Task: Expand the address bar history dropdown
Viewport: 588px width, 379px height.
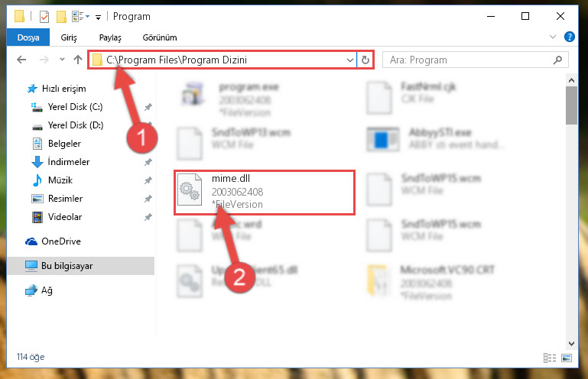Action: (x=350, y=60)
